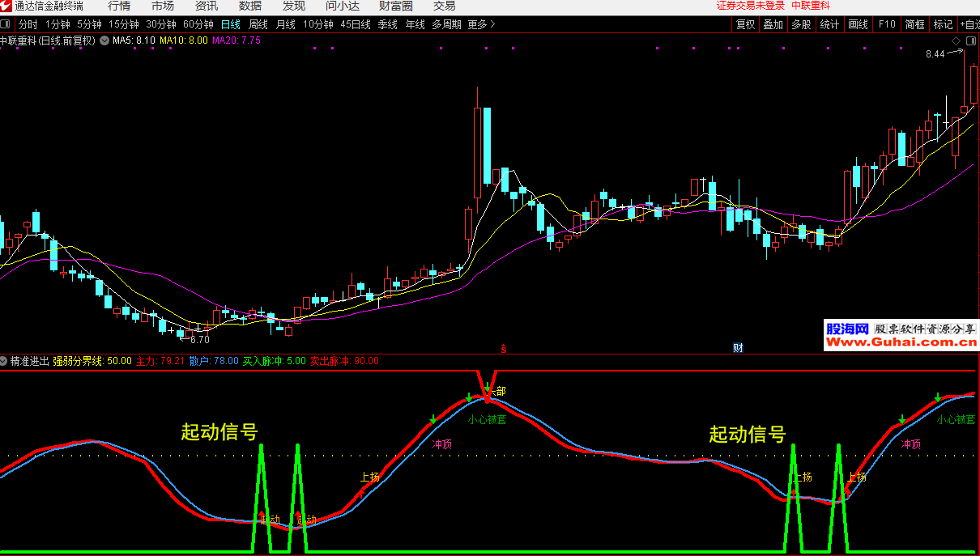Click the 简框 toolbar button
980x556 pixels.
click(915, 24)
